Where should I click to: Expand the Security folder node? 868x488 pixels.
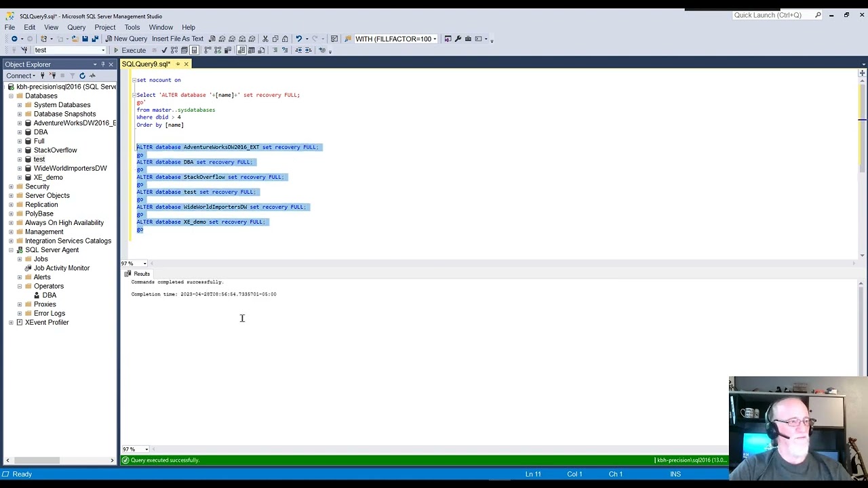pyautogui.click(x=11, y=186)
